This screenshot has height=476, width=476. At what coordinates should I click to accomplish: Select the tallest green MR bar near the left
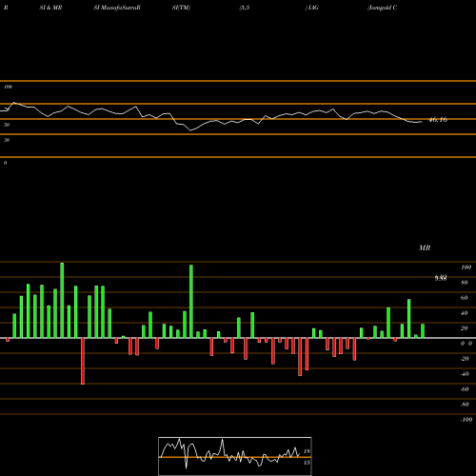click(x=62, y=300)
